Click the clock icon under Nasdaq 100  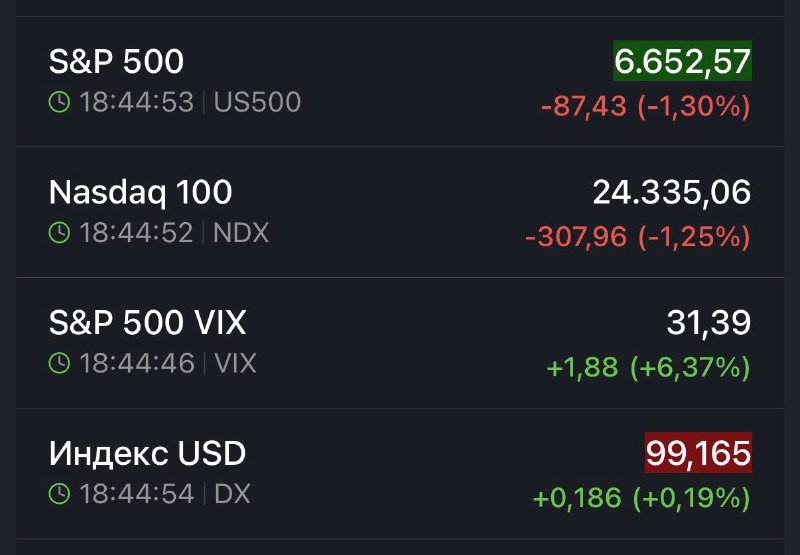(60, 233)
